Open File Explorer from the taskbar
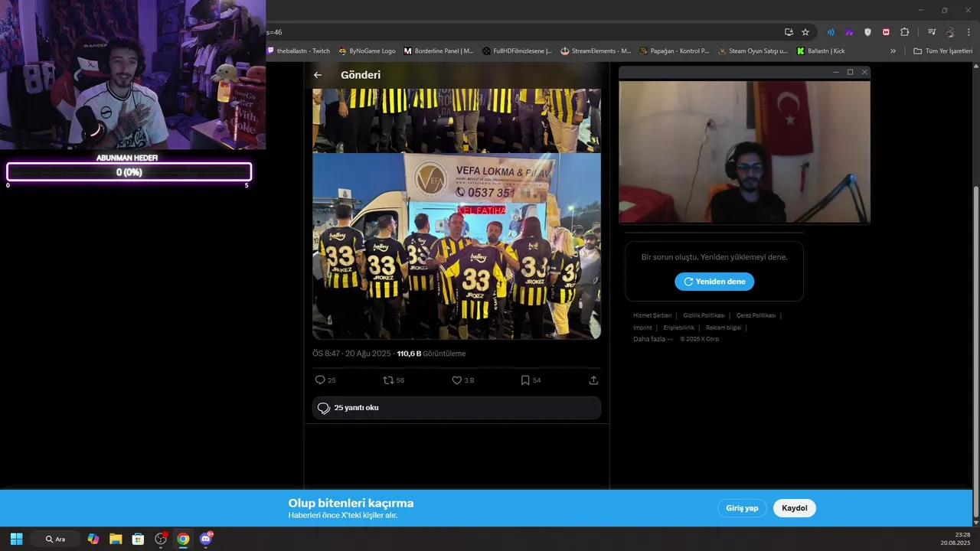 tap(116, 539)
